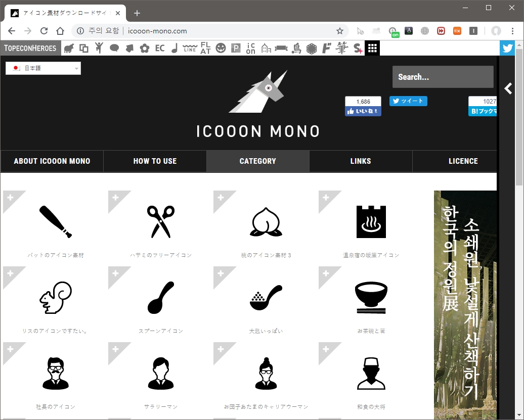Click the Twitter bird icon at top right
Viewport: 524px width, 420px height.
[507, 48]
